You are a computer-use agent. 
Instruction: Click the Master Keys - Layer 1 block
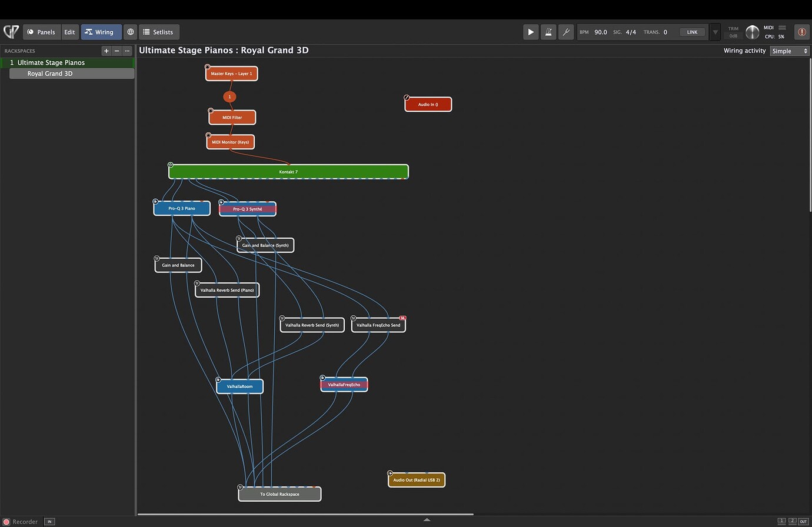(x=231, y=74)
